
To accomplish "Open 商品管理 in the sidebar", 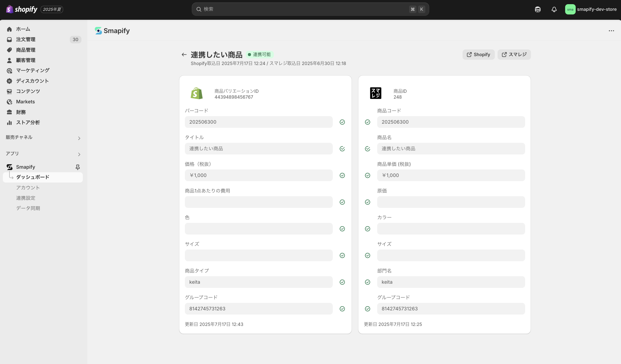I will (x=43, y=50).
